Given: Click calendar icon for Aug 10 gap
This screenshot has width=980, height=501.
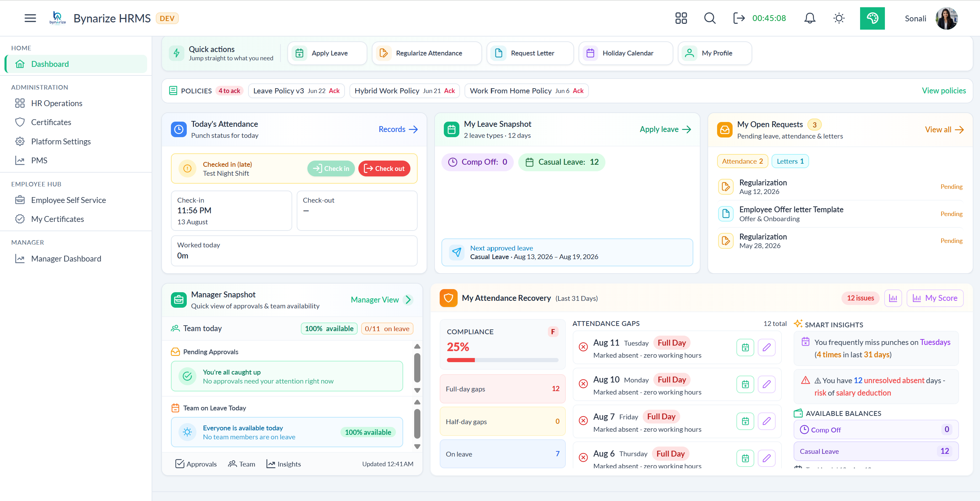Looking at the screenshot, I should click(x=745, y=384).
